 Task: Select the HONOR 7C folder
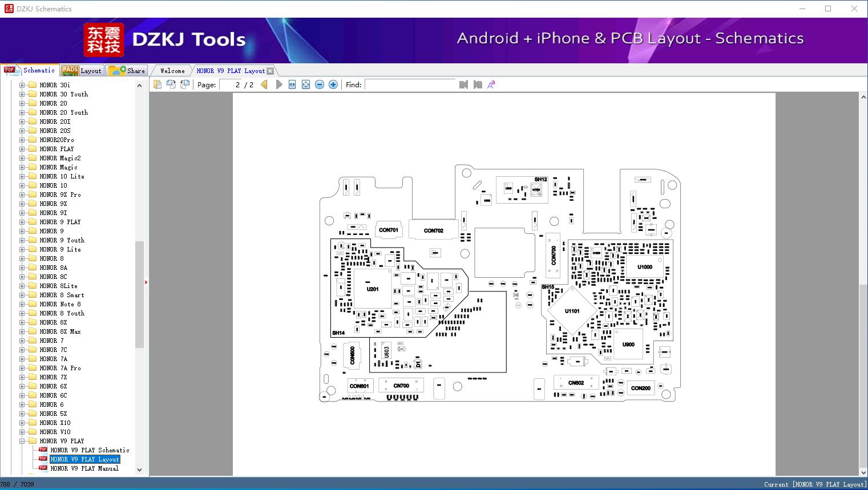[x=53, y=350]
